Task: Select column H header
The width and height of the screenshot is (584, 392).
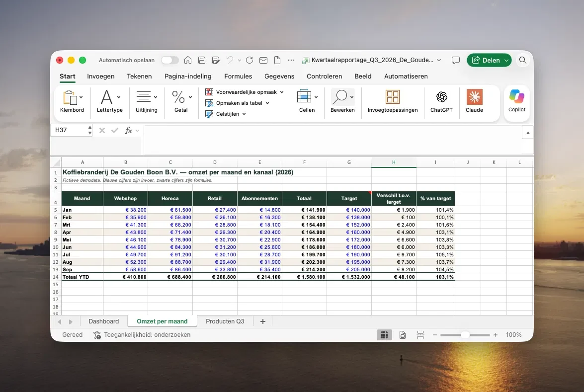Action: pos(394,162)
